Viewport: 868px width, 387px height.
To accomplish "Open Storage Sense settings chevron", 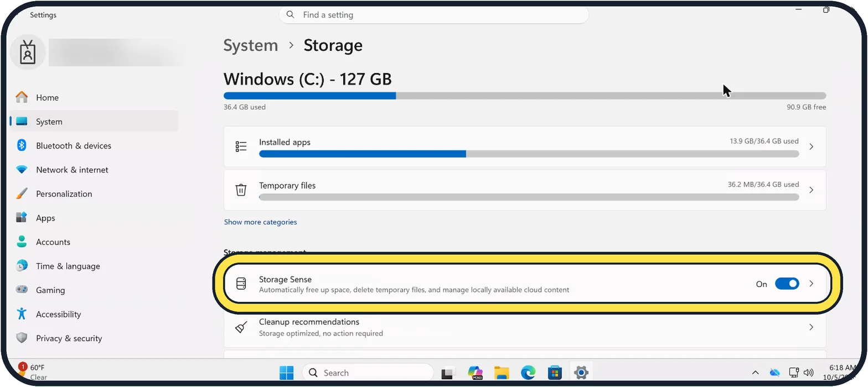I will pyautogui.click(x=812, y=284).
